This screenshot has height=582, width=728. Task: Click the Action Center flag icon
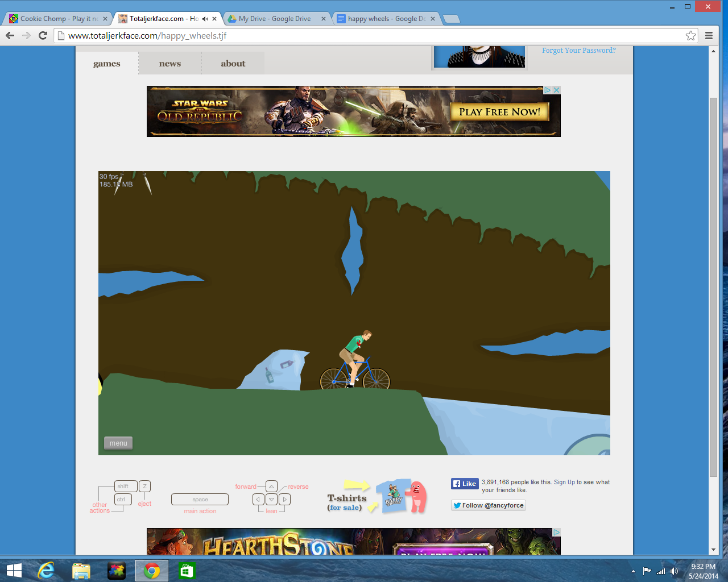click(647, 571)
